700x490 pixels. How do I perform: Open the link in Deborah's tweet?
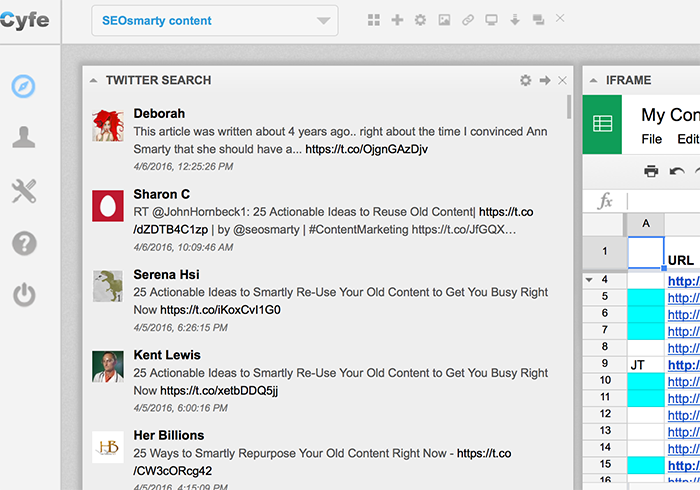point(366,149)
